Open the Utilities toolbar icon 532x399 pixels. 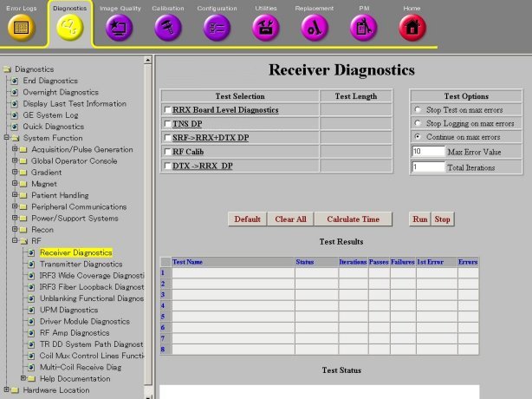[265, 27]
